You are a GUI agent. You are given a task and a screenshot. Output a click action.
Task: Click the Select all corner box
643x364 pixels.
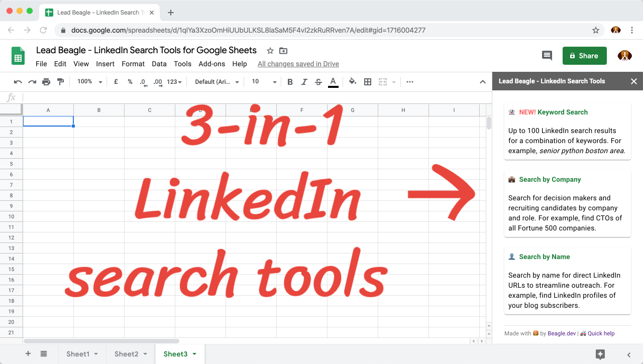click(11, 110)
